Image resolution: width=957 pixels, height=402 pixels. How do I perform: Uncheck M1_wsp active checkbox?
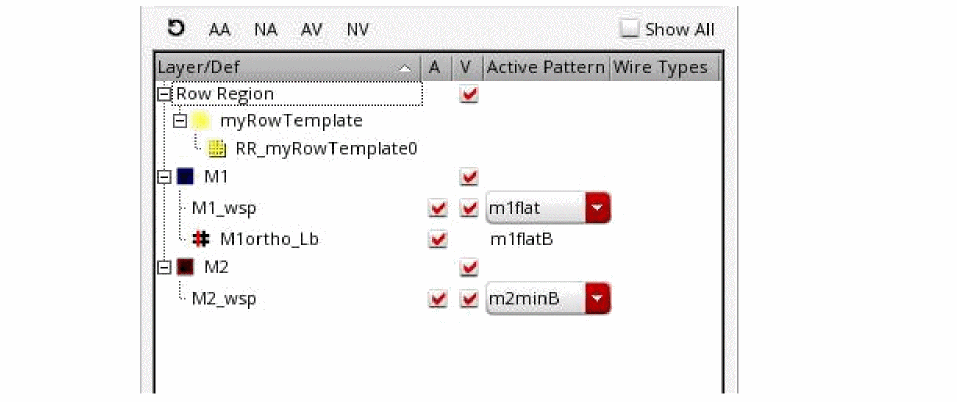[x=436, y=209]
